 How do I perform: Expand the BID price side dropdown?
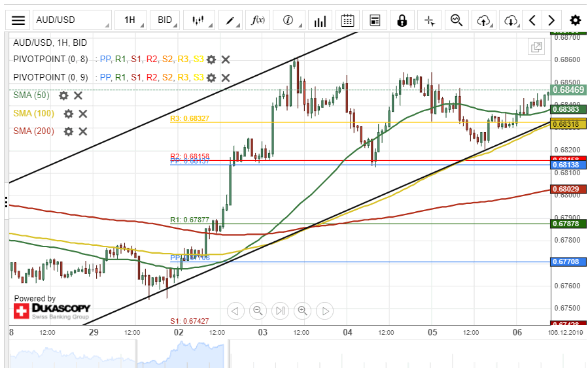click(x=168, y=20)
